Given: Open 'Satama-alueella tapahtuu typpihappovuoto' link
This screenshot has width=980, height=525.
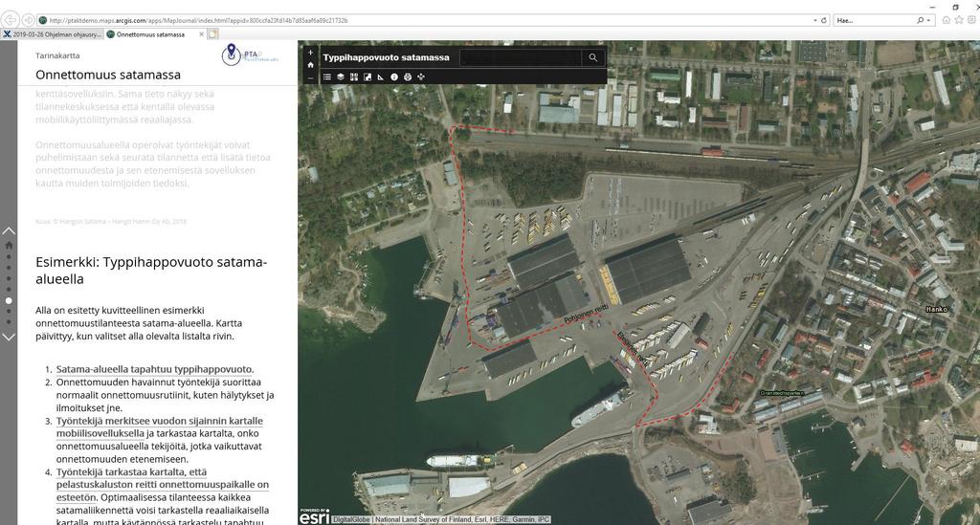Looking at the screenshot, I should pyautogui.click(x=154, y=369).
